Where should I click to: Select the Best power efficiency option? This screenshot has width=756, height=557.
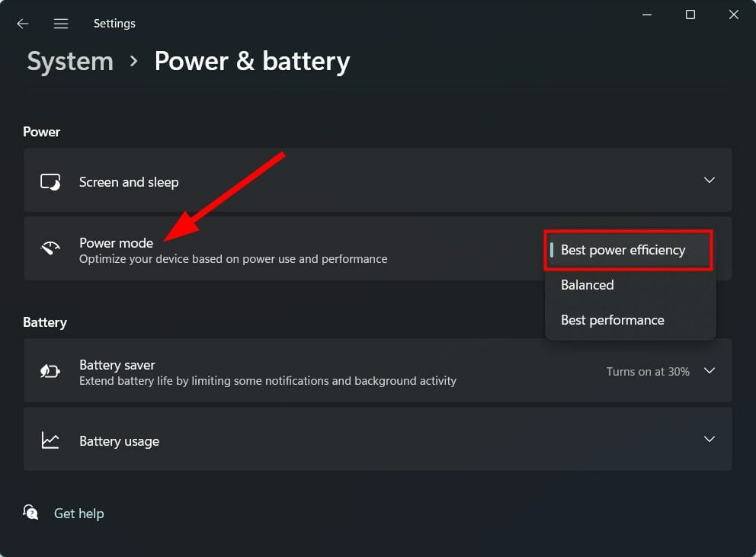pos(623,249)
